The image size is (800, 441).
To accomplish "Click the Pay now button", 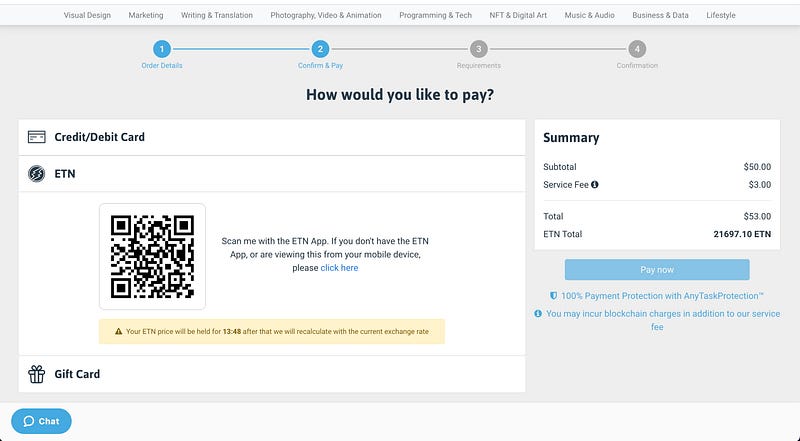I will tap(657, 270).
